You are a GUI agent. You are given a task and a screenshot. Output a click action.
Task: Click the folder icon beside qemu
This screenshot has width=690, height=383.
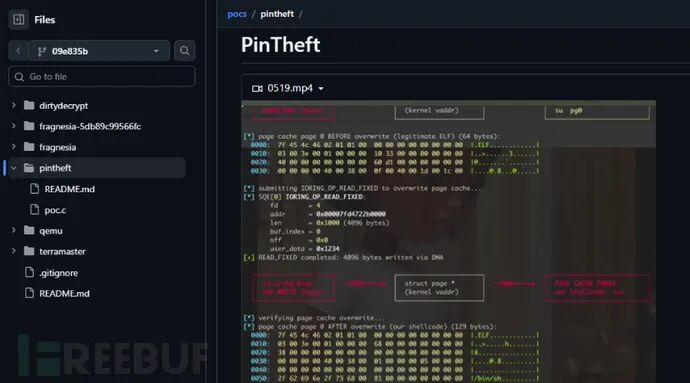(29, 230)
